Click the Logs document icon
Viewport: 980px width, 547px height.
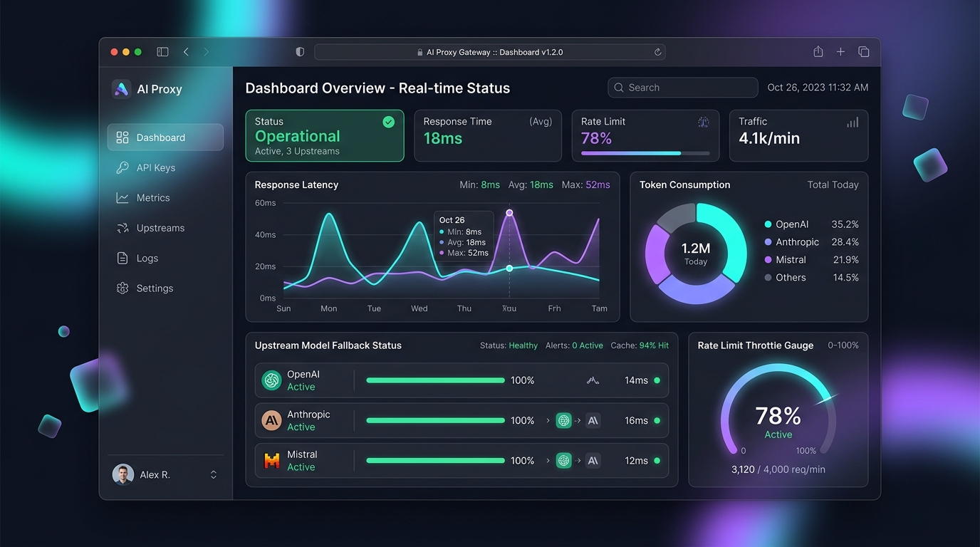tap(123, 258)
